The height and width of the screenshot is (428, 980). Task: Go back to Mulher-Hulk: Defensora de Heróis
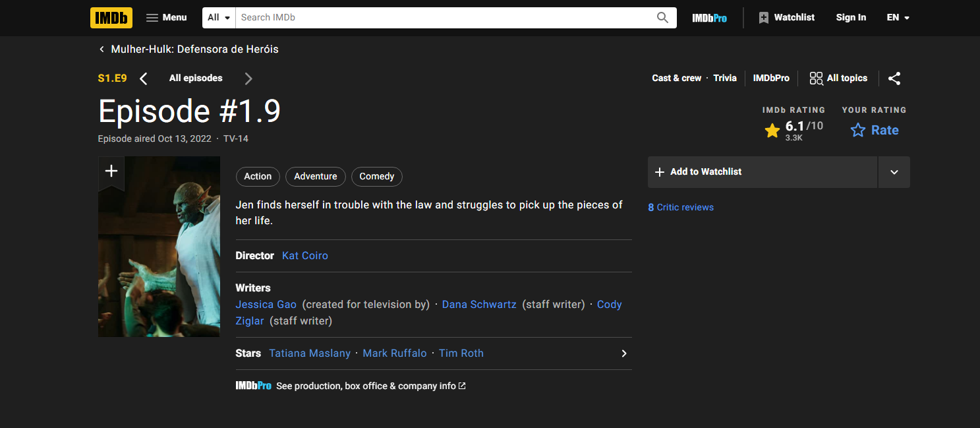(188, 49)
